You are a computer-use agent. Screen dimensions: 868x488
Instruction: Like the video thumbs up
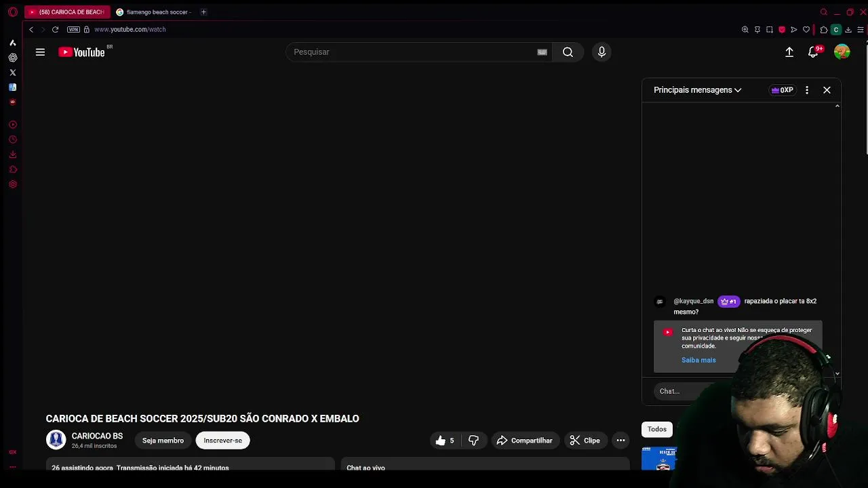click(x=445, y=441)
